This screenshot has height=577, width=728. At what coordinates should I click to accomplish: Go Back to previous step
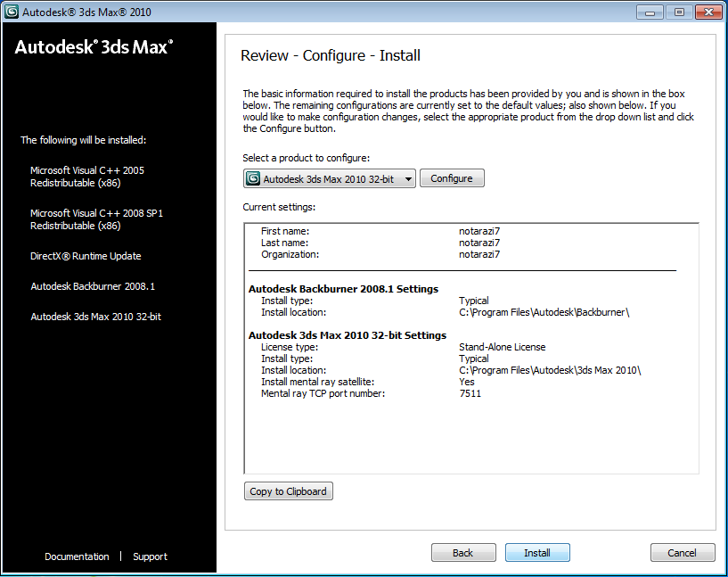click(463, 552)
